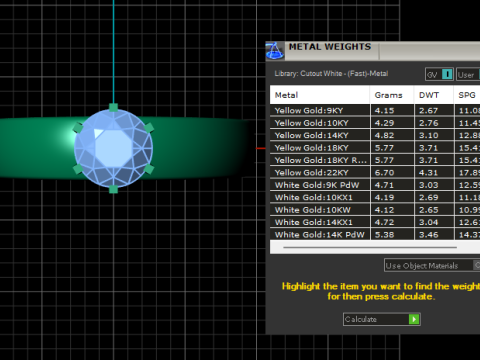Click the DWT column header
The image size is (480, 360).
(x=434, y=95)
